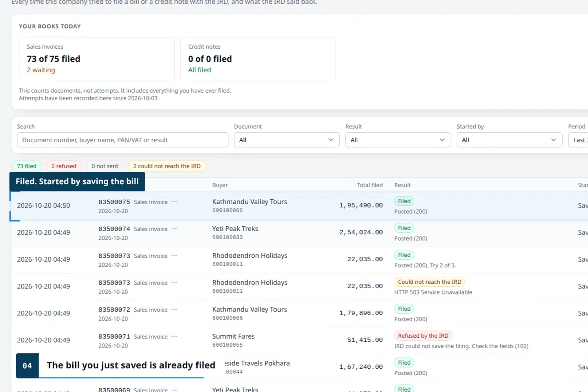Screen dimensions: 588x392
Task: Click the Buyer column header
Action: pyautogui.click(x=220, y=185)
